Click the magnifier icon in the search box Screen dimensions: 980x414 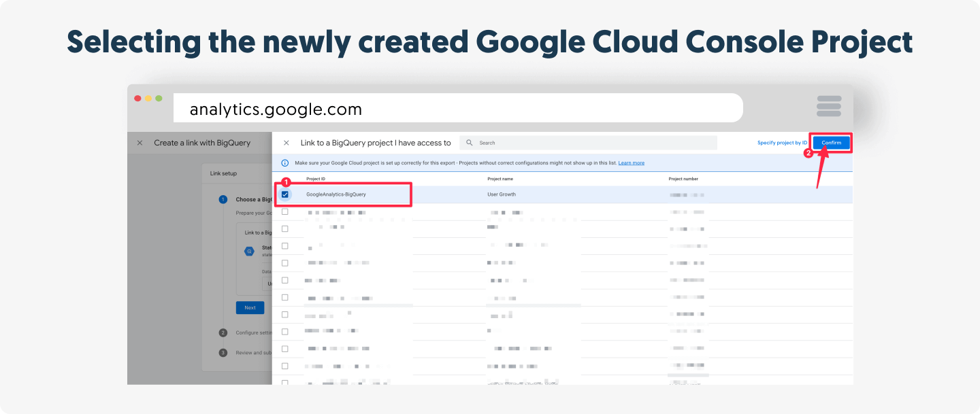click(x=470, y=143)
